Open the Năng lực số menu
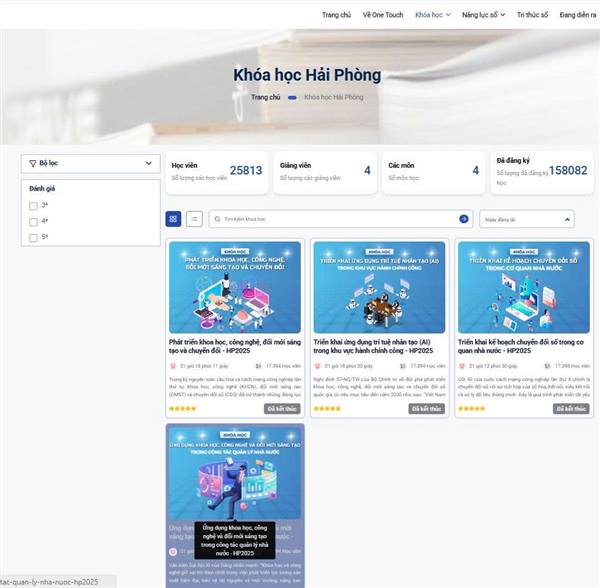This screenshot has height=588, width=600. (x=479, y=15)
